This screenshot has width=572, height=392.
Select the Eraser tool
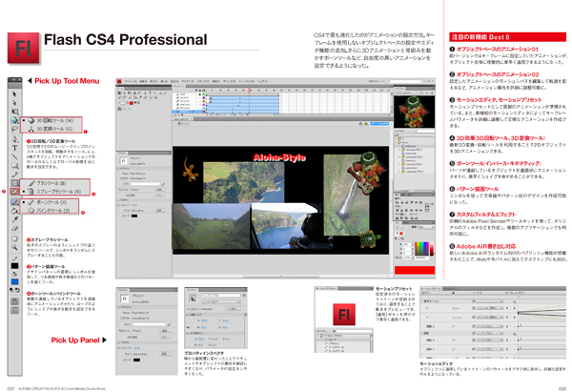(14, 229)
